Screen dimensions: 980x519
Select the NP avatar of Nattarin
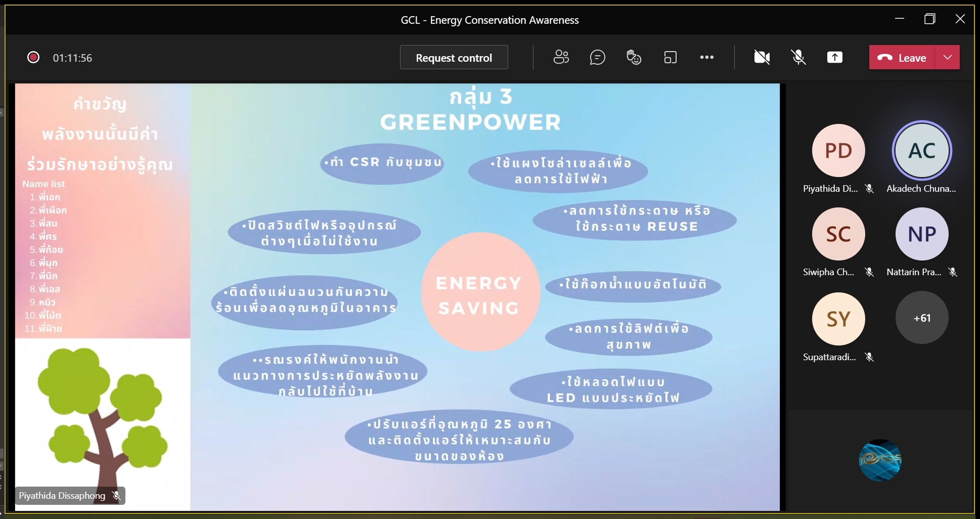(922, 234)
